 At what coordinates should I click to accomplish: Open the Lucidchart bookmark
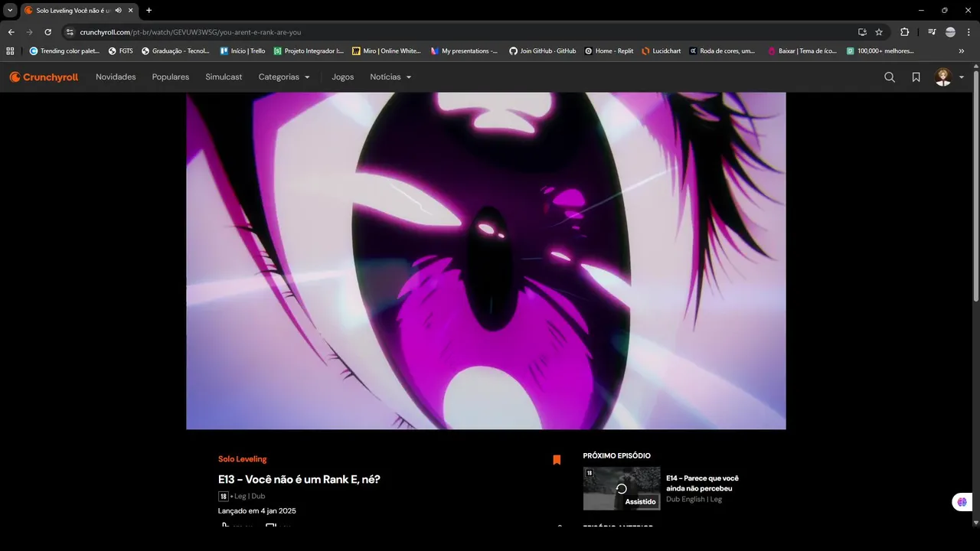(661, 51)
